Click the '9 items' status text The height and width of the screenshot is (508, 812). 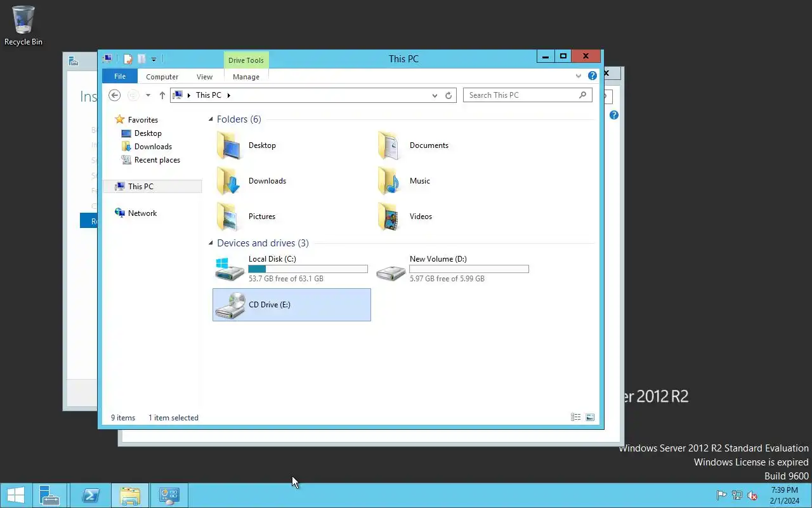pos(123,418)
